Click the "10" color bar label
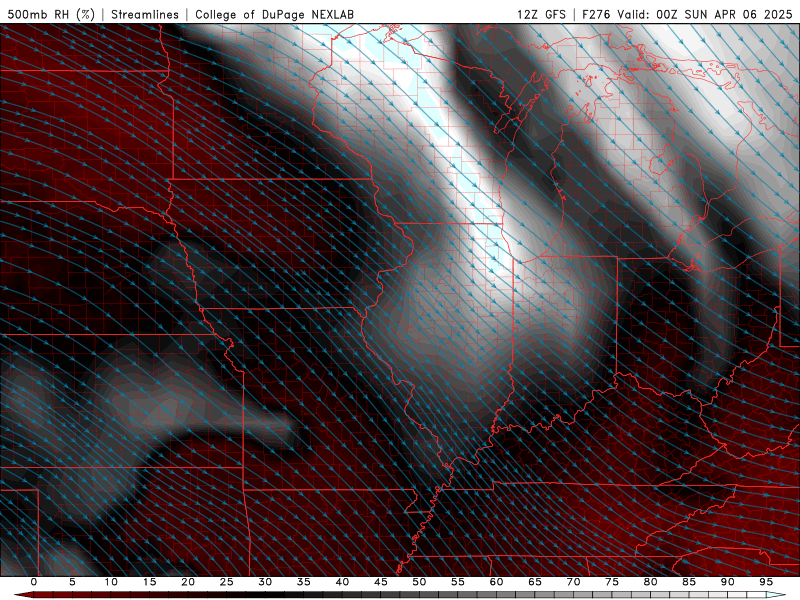This screenshot has height=600, width=800. pos(111,582)
